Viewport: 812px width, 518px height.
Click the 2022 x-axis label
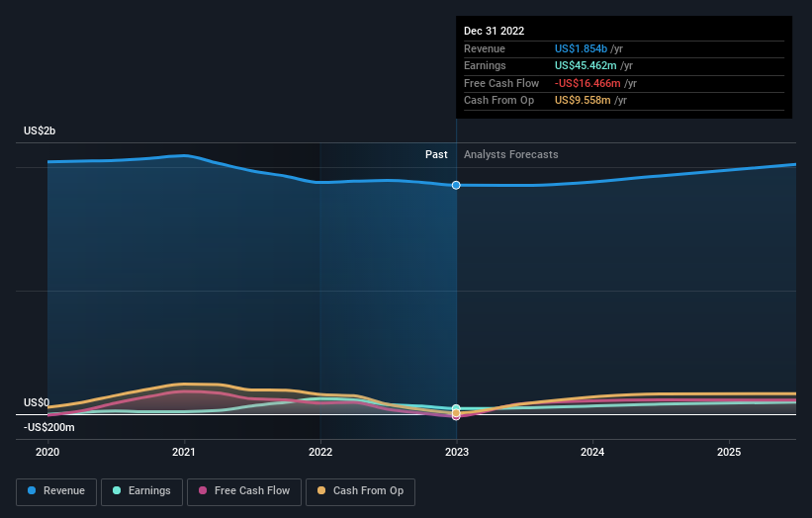(x=320, y=453)
